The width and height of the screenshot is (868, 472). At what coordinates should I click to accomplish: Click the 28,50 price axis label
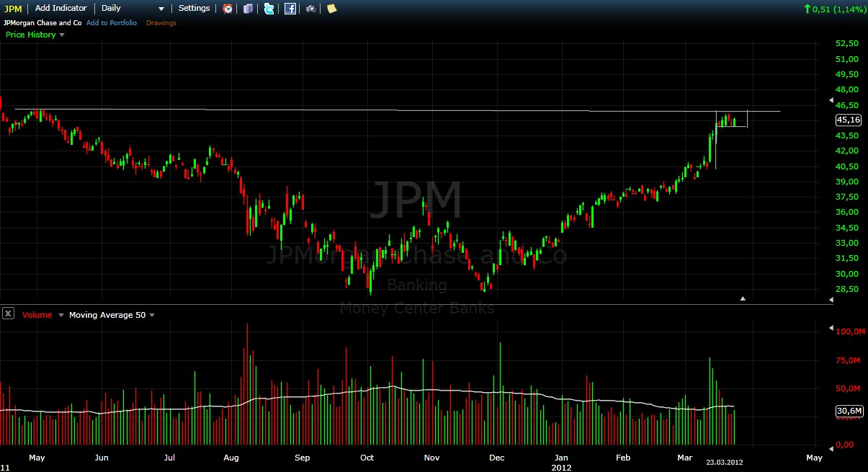(846, 289)
